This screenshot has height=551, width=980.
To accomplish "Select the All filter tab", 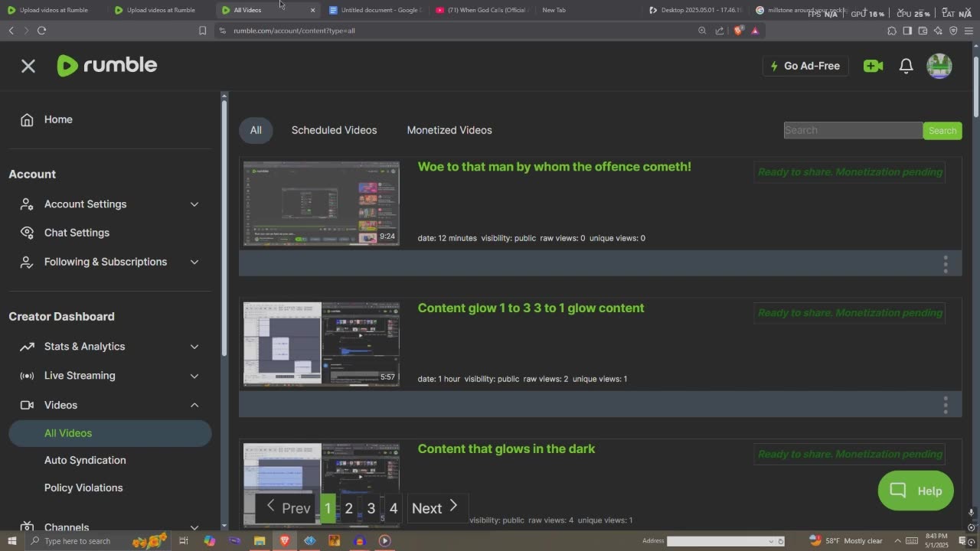I will [x=256, y=130].
